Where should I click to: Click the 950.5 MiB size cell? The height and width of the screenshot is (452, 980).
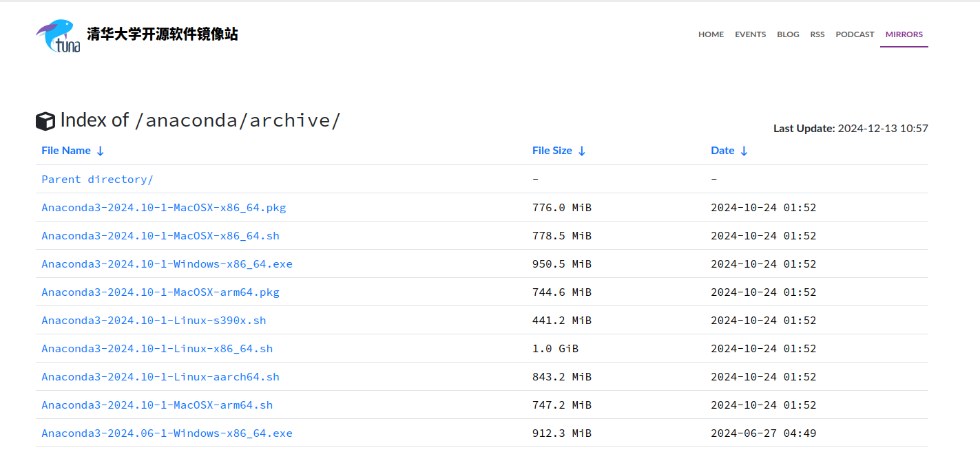[562, 263]
